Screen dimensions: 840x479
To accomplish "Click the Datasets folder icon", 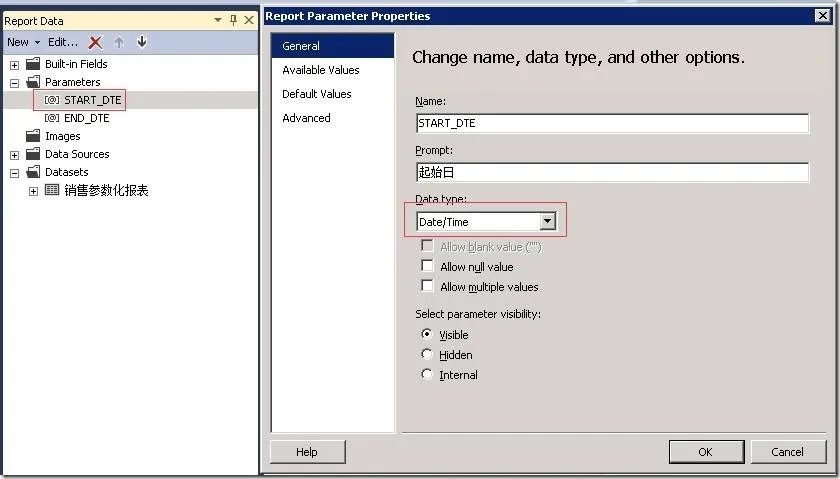I will coord(33,172).
